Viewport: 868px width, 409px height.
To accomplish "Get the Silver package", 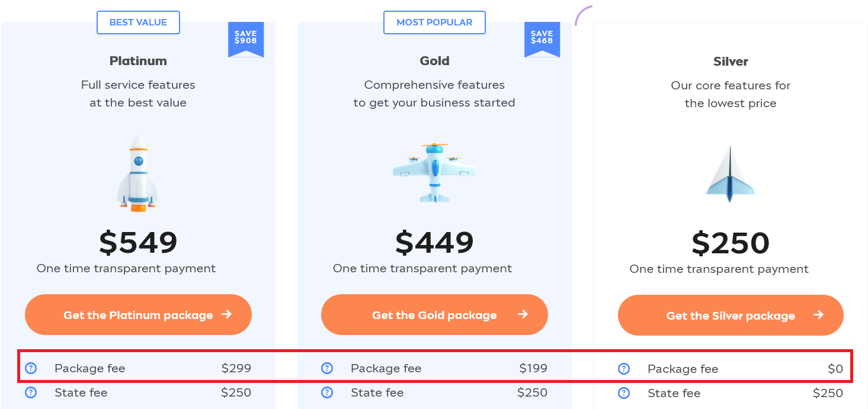I will (x=731, y=315).
